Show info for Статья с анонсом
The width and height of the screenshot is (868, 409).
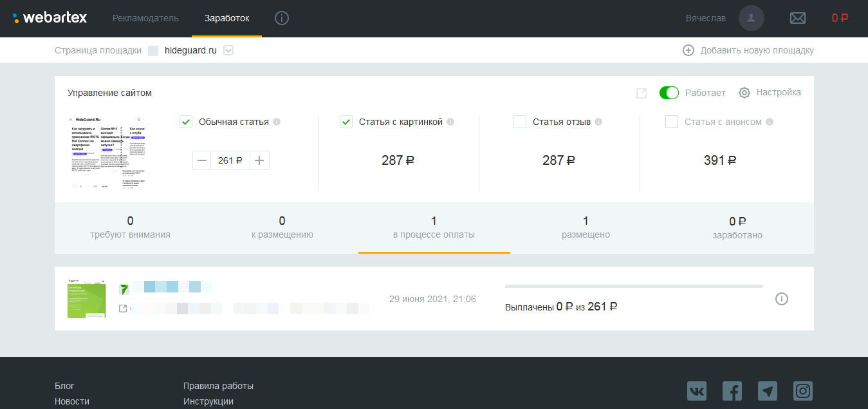[x=770, y=122]
